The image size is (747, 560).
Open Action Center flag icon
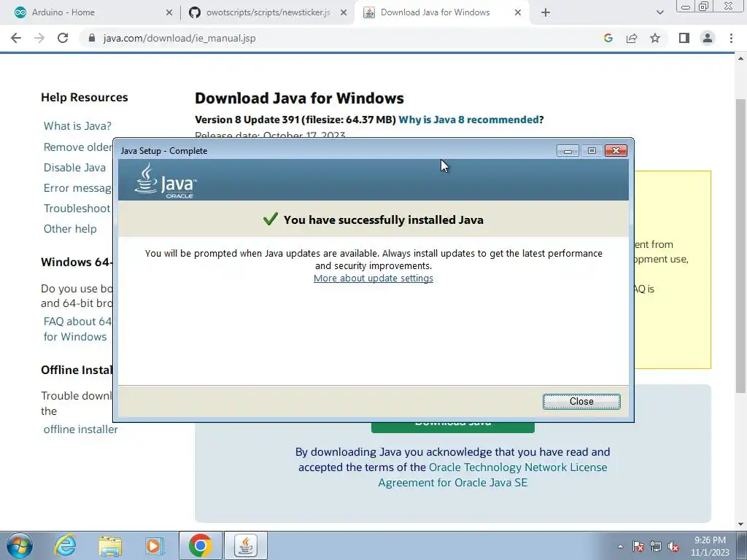[x=638, y=546]
